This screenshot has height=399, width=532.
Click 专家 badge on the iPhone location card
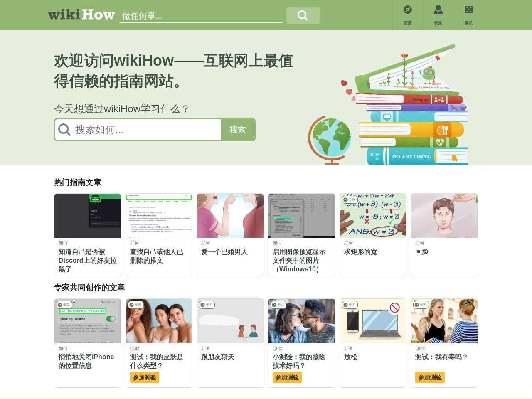coord(64,305)
